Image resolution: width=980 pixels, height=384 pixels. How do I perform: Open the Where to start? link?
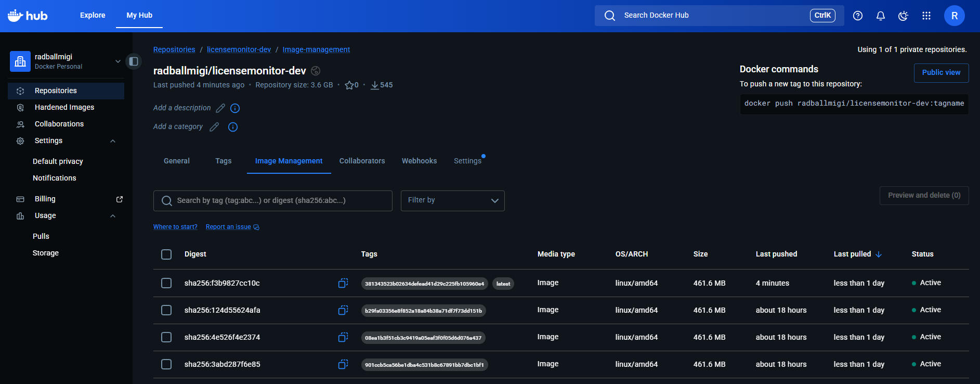click(x=175, y=227)
